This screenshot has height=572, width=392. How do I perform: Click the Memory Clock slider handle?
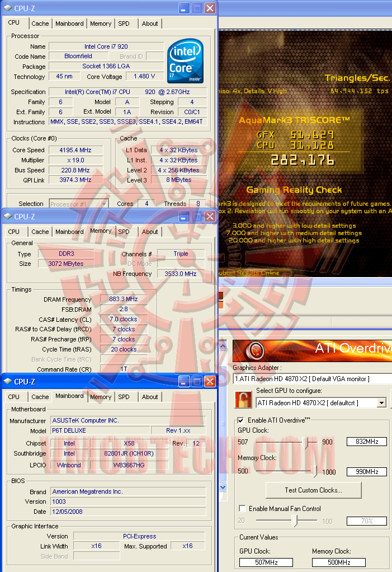(x=314, y=472)
